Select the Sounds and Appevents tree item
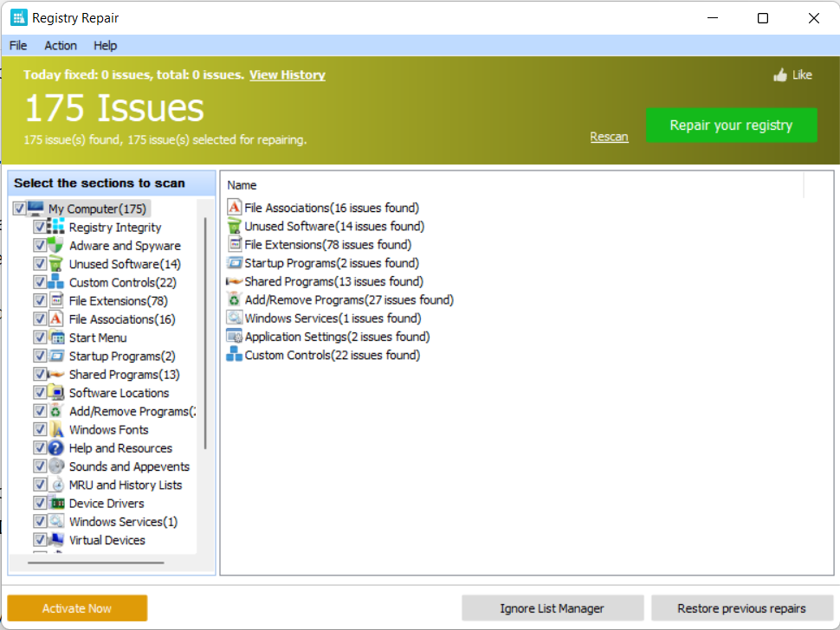 (x=129, y=466)
